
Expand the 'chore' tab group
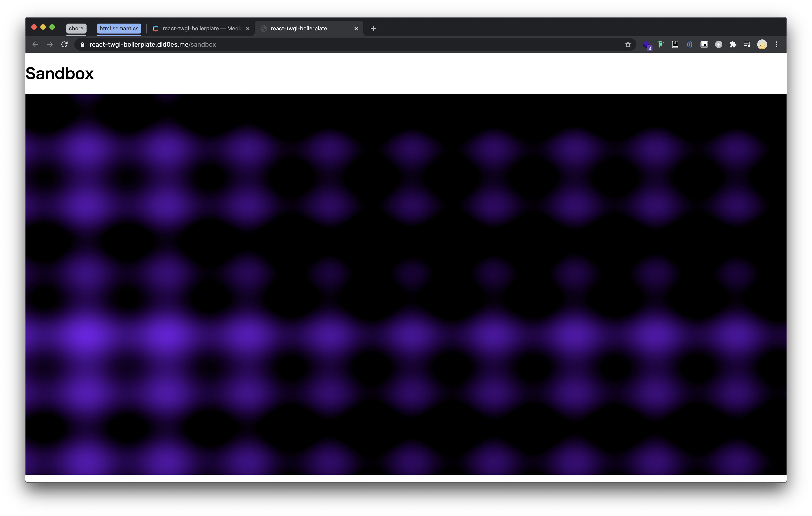click(76, 29)
